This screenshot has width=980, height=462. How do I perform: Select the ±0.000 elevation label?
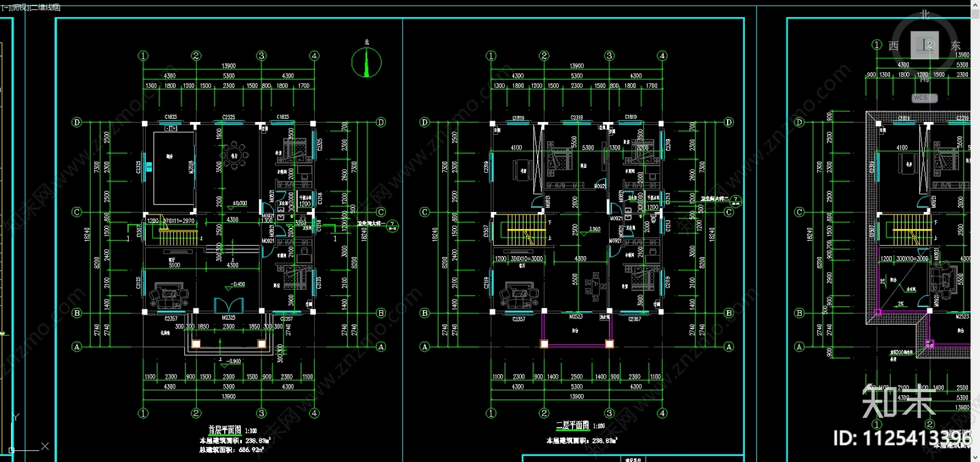[239, 203]
